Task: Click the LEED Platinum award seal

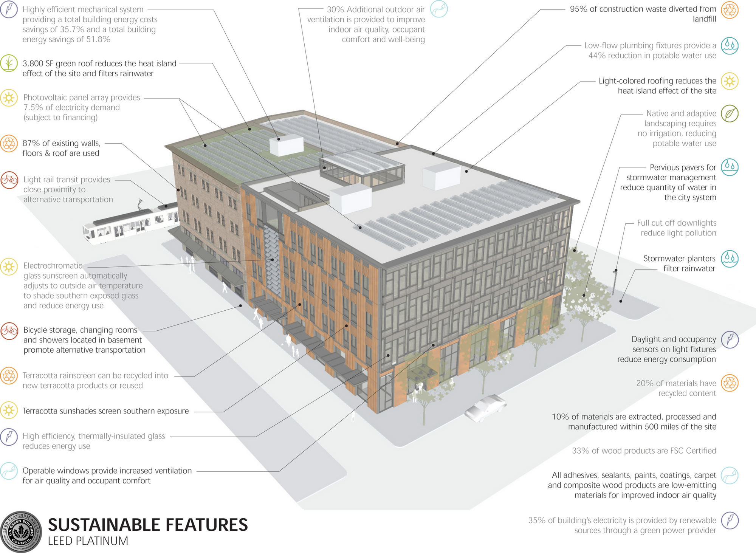Action: point(21,532)
